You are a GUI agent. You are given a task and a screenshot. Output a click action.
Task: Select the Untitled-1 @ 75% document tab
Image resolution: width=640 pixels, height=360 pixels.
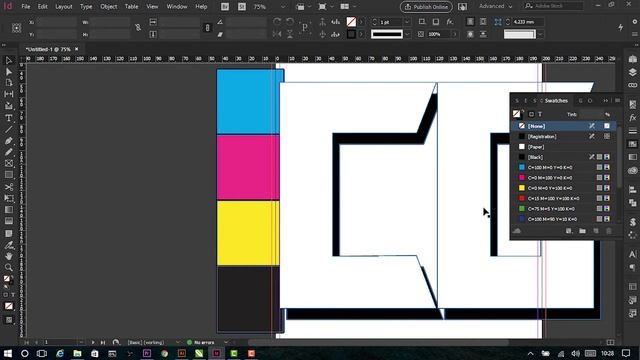tap(48, 49)
